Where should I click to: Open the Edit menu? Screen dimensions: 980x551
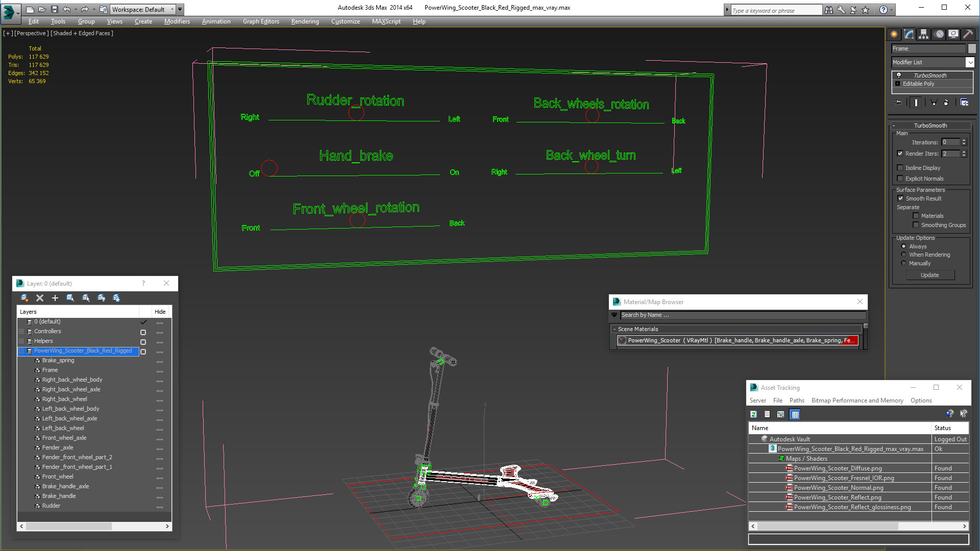click(34, 21)
